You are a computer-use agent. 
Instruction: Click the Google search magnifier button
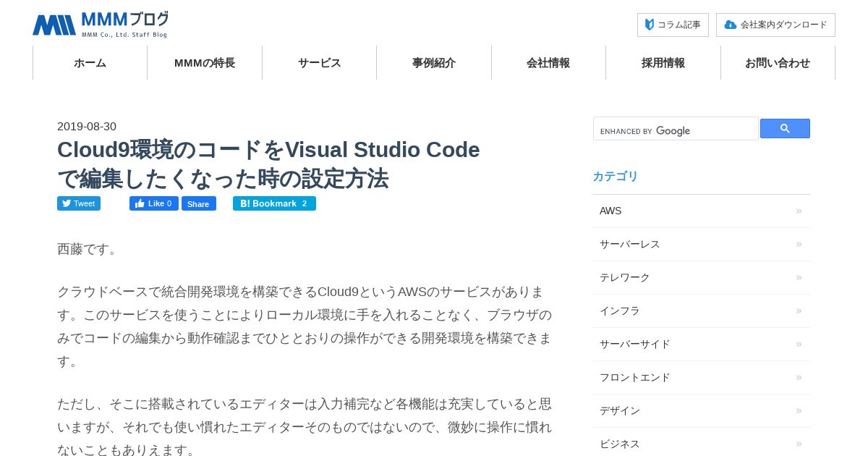[x=785, y=129]
